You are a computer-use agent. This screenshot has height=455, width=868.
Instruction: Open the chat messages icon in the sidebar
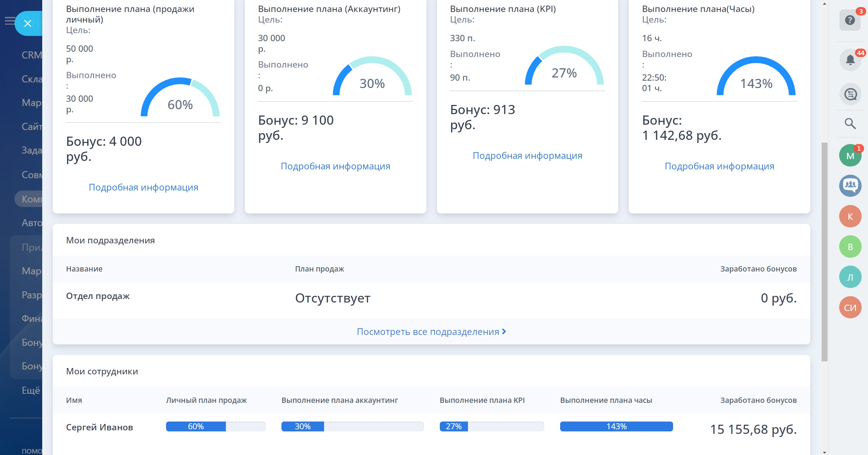click(850, 94)
